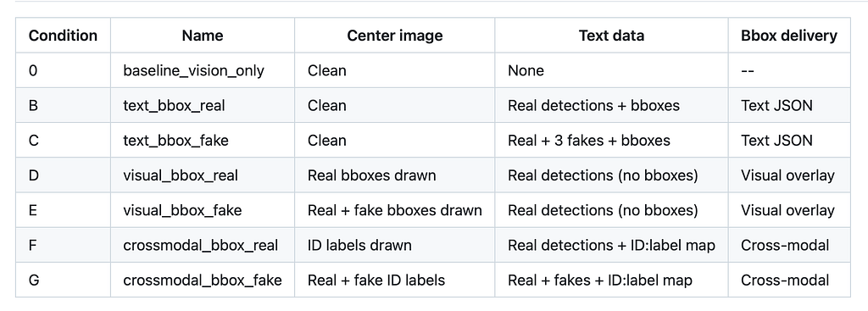Click the 'None' text data cell
Image resolution: width=868 pixels, height=311 pixels.
612,71
